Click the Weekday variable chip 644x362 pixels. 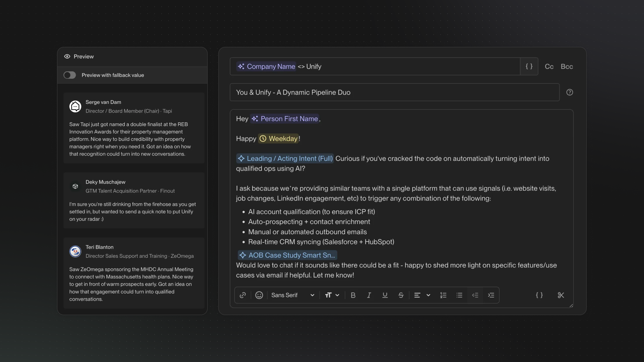[x=279, y=139]
